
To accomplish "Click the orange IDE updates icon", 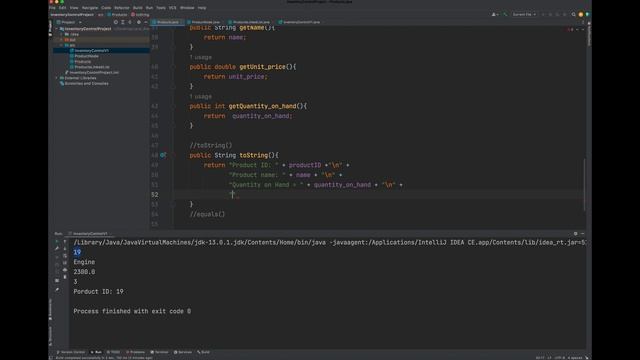I will point(581,14).
